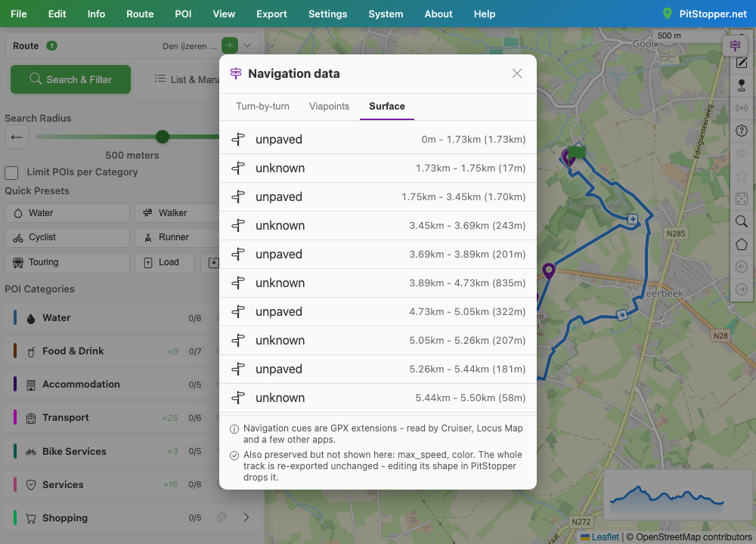Click signpost icon for 5.44km - 5.50km row

pyautogui.click(x=238, y=397)
